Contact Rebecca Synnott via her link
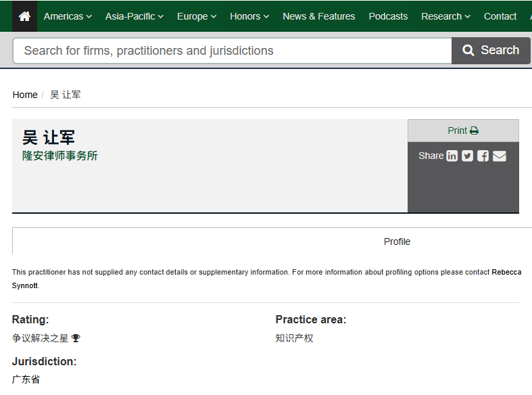Image resolution: width=532 pixels, height=395 pixels. (x=267, y=279)
